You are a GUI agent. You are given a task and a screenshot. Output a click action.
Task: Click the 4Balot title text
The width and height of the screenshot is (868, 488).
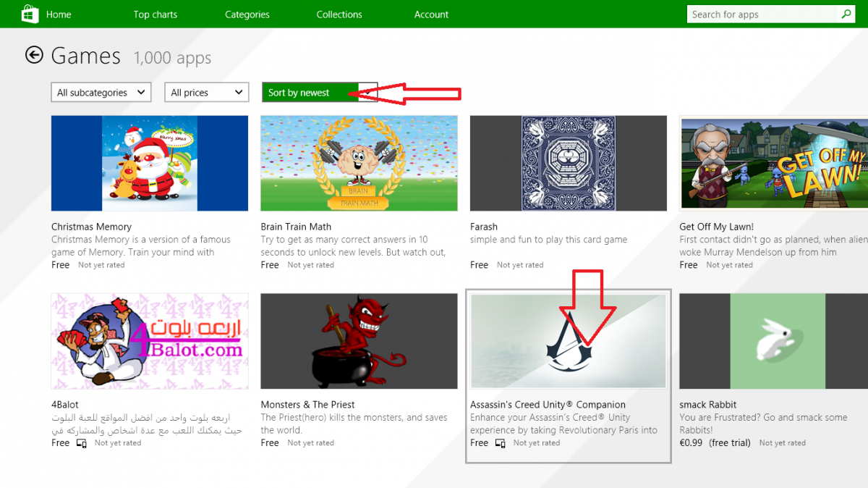click(x=65, y=405)
